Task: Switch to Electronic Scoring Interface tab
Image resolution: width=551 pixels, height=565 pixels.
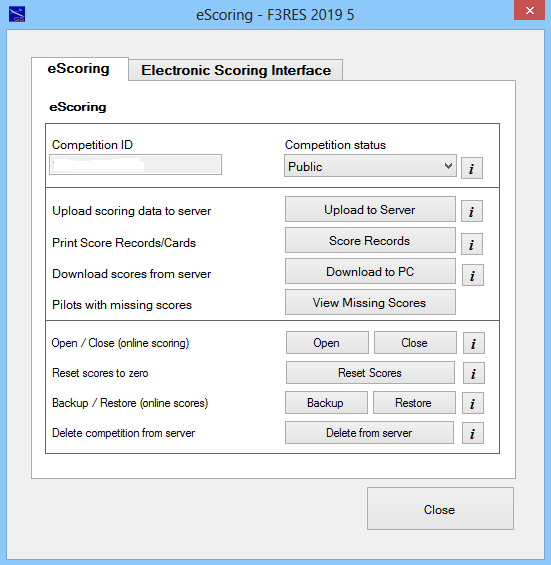Action: point(236,70)
